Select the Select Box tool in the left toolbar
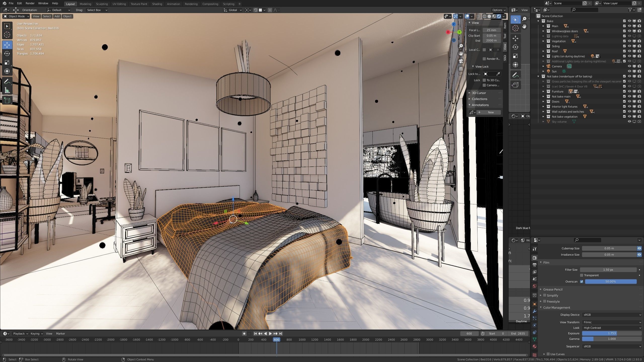The image size is (644, 362). tap(7, 26)
